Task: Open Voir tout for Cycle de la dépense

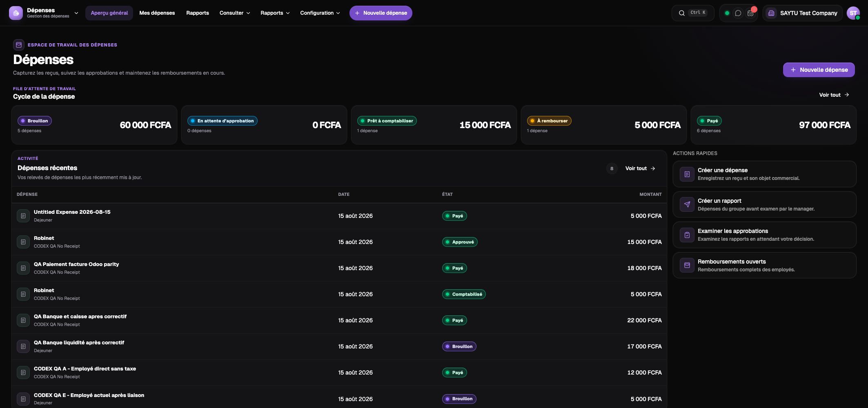Action: pos(834,95)
